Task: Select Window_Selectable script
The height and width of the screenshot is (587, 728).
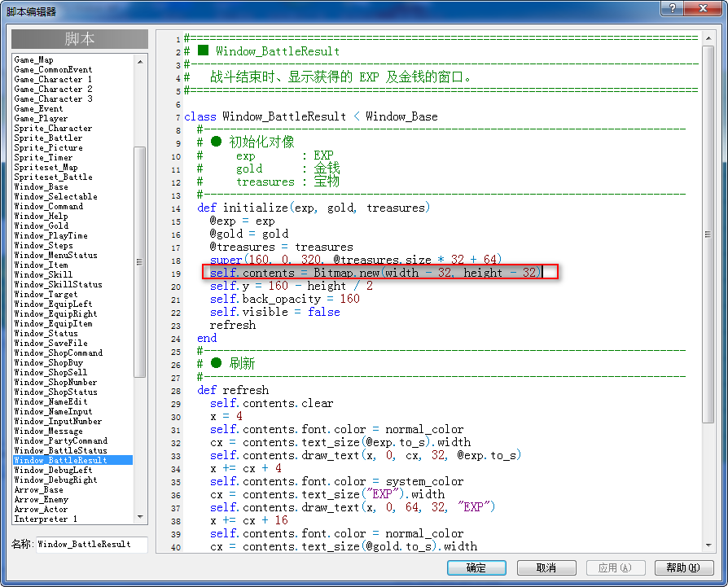Action: [55, 196]
